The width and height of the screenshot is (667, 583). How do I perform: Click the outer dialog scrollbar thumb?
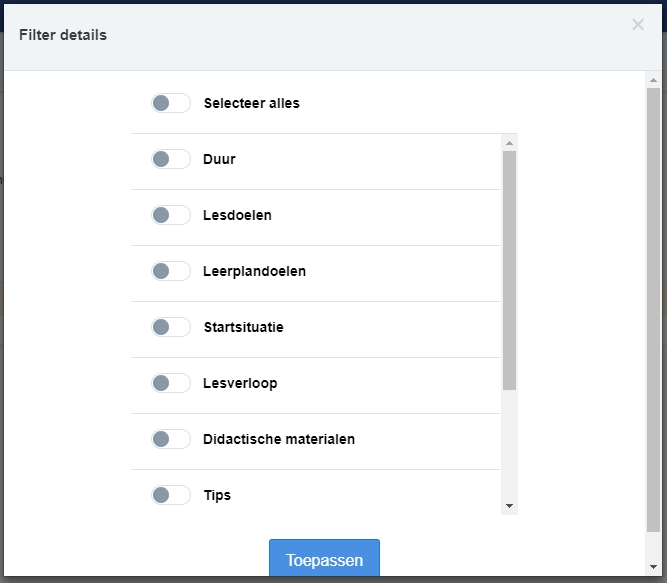pyautogui.click(x=653, y=310)
